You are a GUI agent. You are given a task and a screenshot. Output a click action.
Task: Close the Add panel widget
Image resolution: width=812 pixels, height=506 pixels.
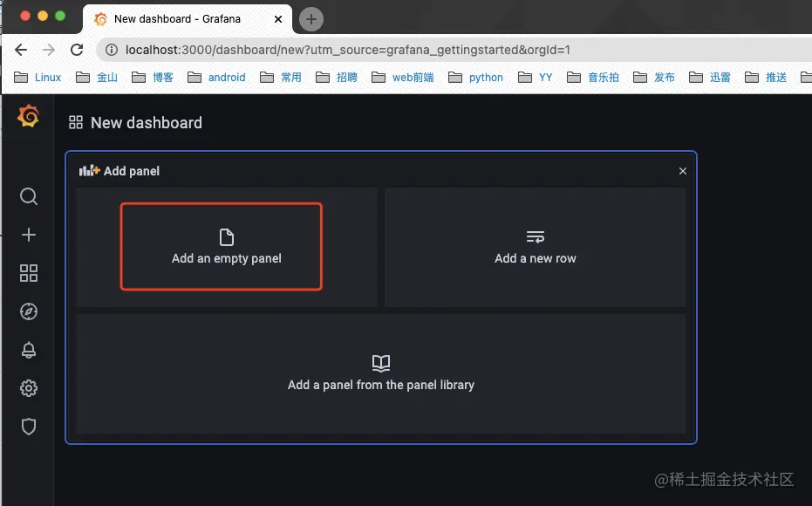point(683,171)
